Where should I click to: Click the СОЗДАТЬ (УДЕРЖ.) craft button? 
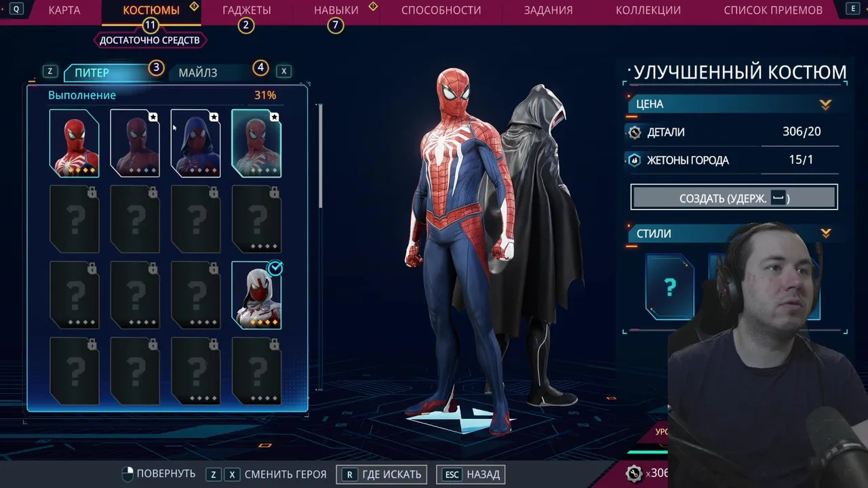click(734, 197)
